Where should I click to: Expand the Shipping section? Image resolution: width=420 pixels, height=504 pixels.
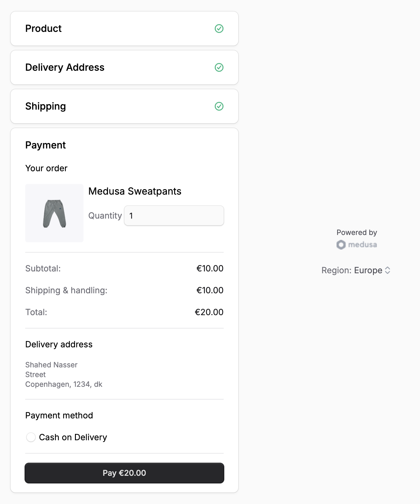pos(46,106)
